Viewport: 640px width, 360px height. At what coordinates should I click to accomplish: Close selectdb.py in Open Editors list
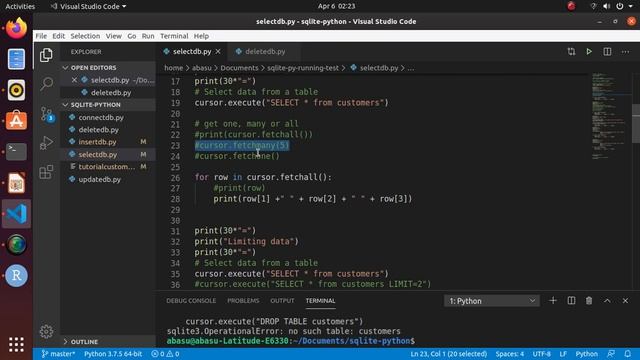click(x=74, y=80)
